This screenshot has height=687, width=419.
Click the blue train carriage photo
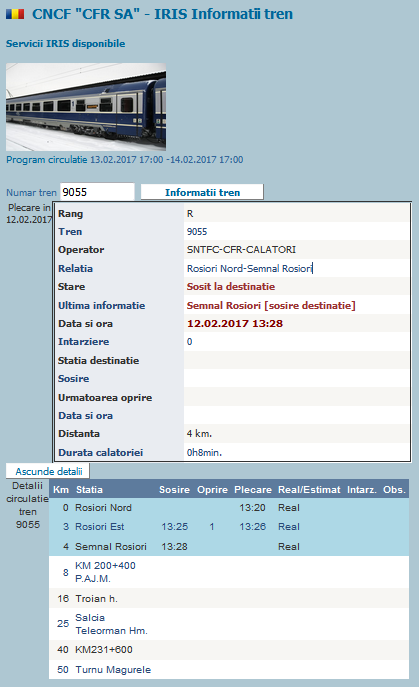pos(86,107)
